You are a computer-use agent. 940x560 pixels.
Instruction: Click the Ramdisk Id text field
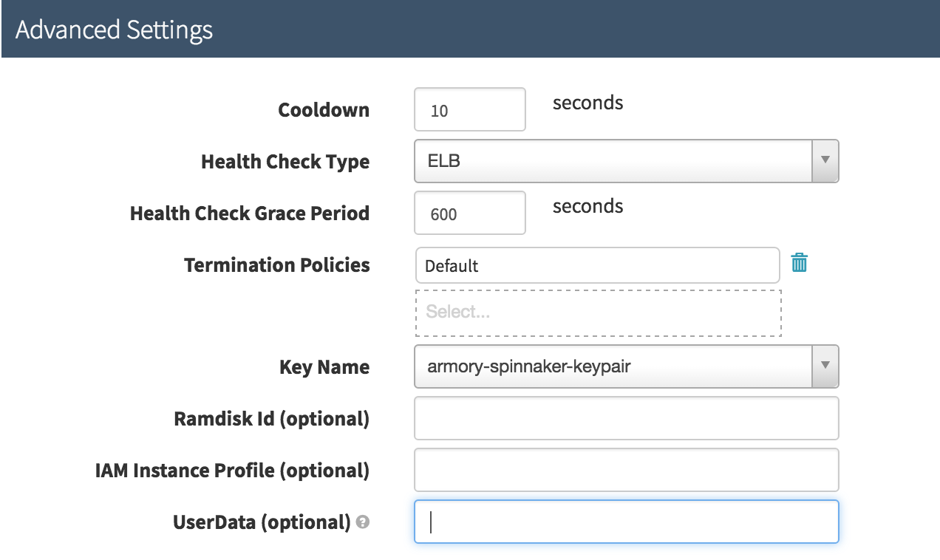click(x=626, y=418)
